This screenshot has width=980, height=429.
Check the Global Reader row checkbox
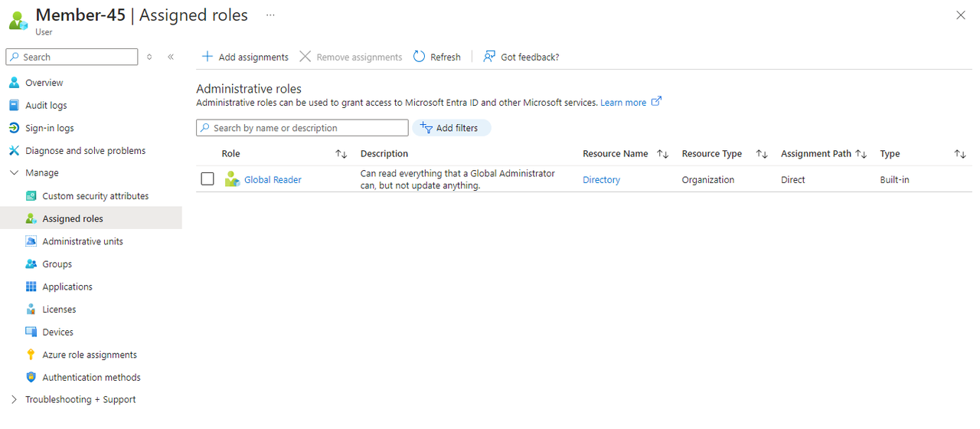(x=207, y=179)
